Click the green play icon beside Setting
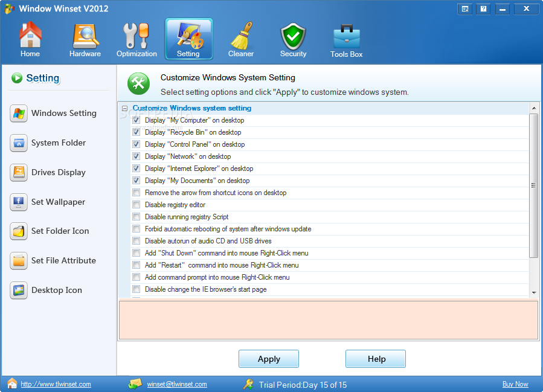Image resolution: width=543 pixels, height=392 pixels. point(17,78)
